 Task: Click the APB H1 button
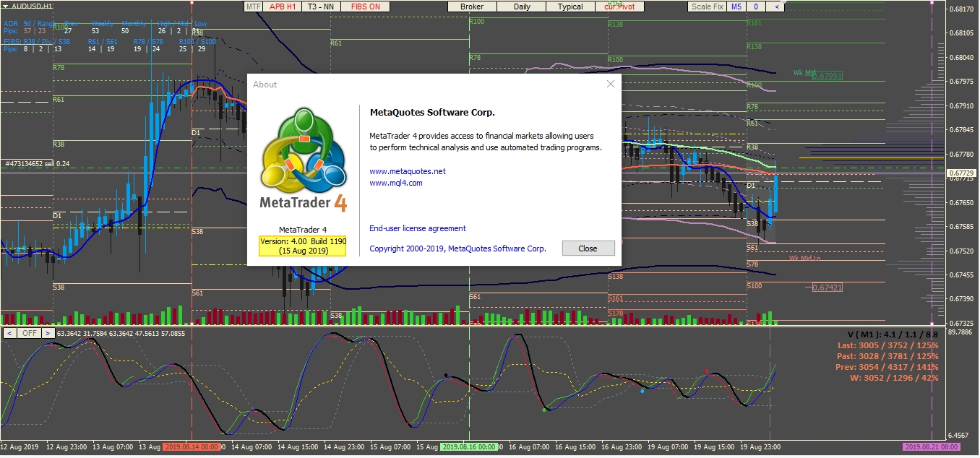(283, 7)
